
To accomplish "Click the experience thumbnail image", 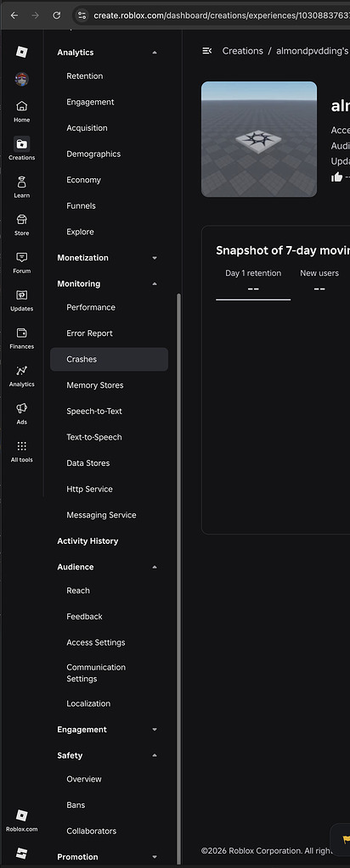I will [x=259, y=139].
